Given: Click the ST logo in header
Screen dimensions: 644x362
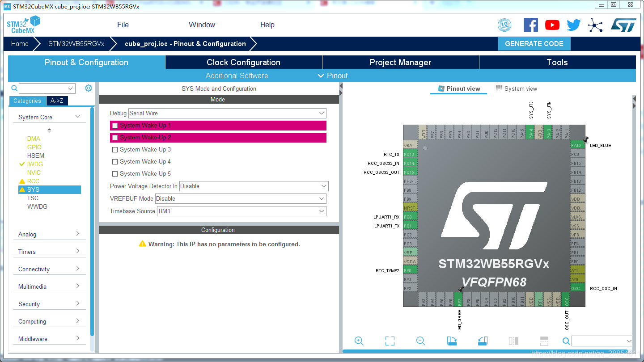Looking at the screenshot, I should point(623,25).
